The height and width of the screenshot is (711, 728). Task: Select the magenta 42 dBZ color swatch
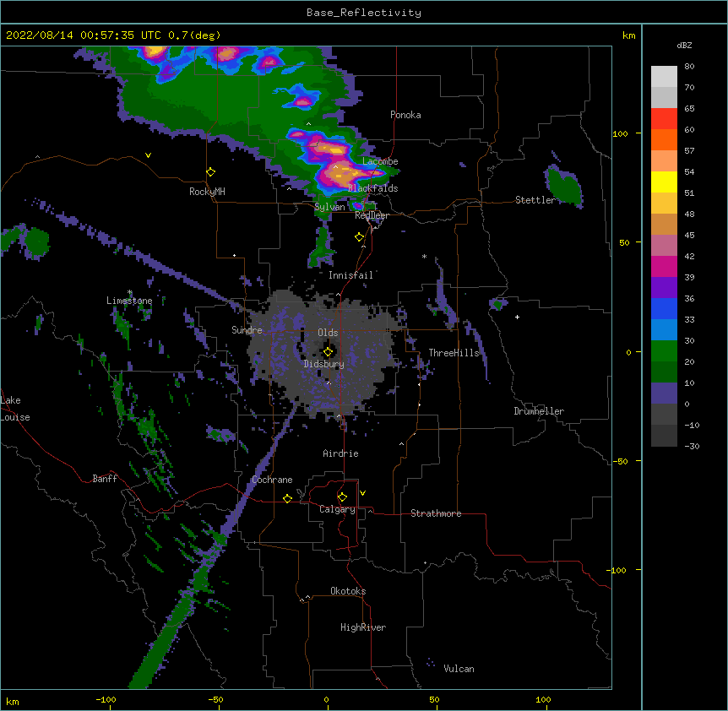tap(664, 266)
